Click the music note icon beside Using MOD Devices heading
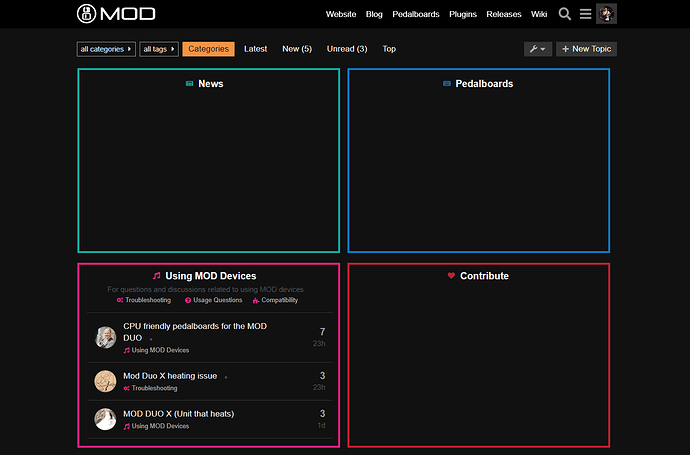Viewport: 690px width, 455px height. coord(157,276)
